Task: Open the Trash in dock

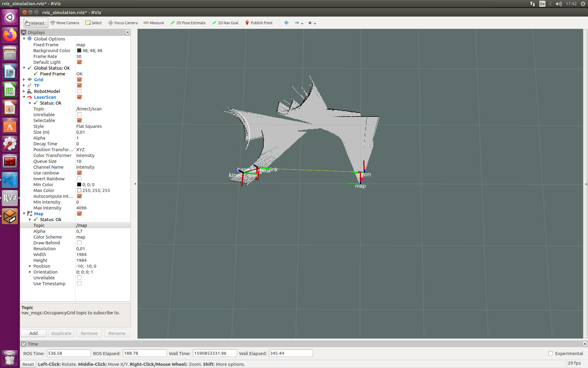Action: point(10,358)
